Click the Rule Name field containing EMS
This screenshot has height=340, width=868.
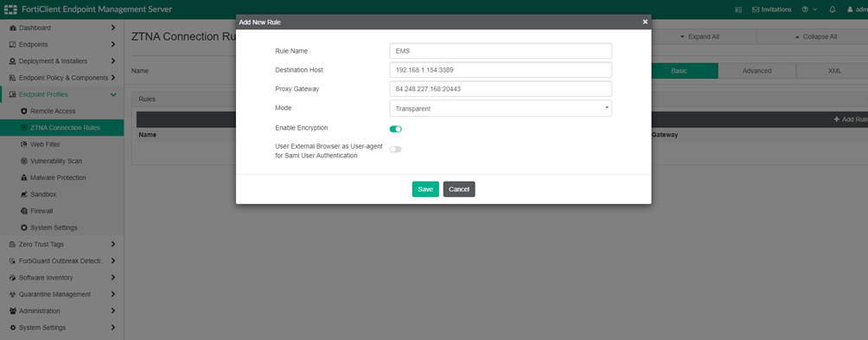(501, 51)
